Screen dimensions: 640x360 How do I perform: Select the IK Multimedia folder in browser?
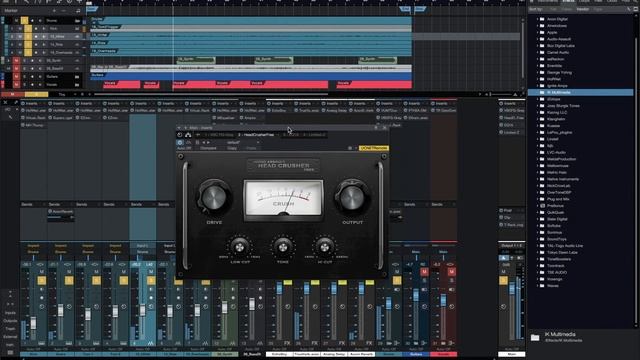[x=581, y=93]
